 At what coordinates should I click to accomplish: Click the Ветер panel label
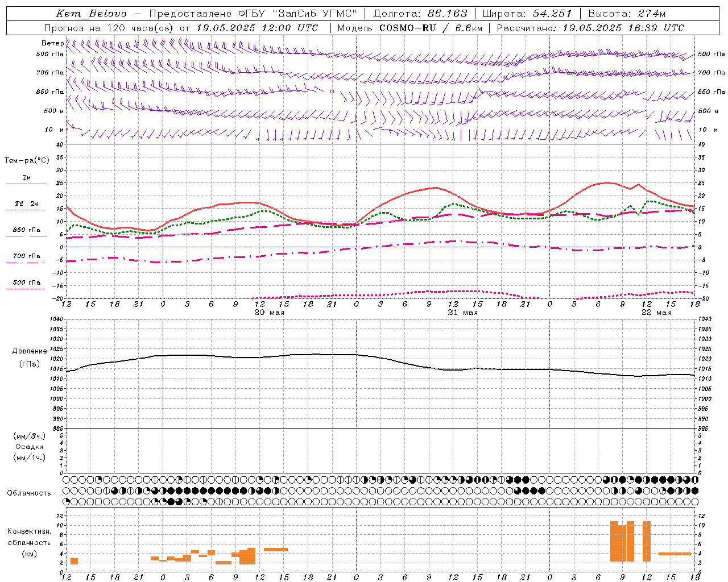52,43
